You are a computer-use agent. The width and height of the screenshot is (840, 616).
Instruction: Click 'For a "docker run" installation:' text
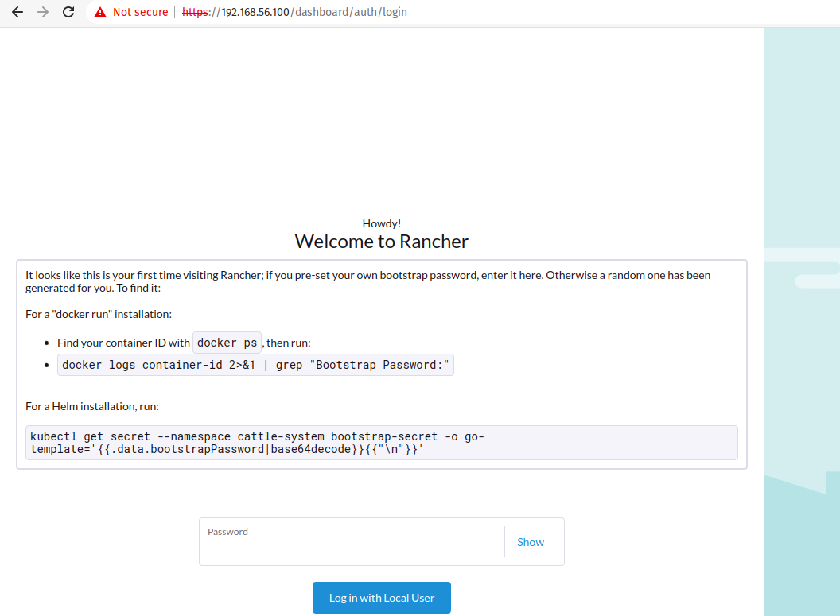click(99, 314)
